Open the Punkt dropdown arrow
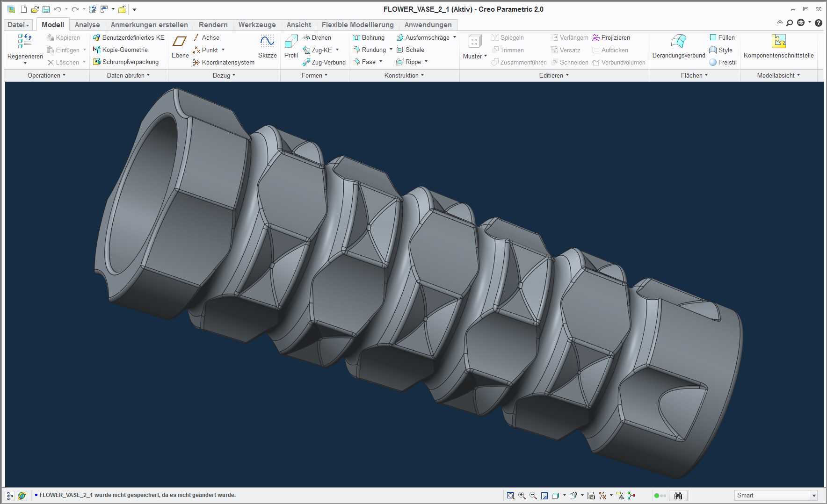Image resolution: width=827 pixels, height=504 pixels. pyautogui.click(x=223, y=50)
